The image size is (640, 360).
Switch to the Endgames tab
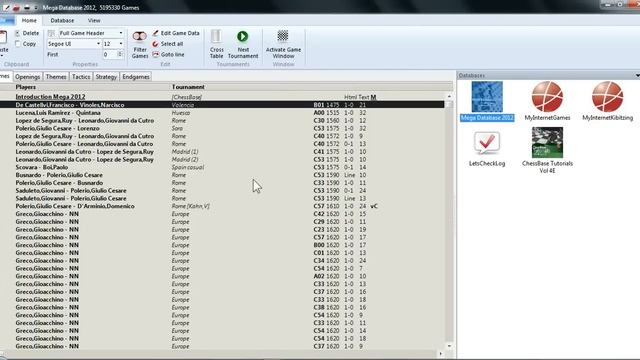pos(136,77)
